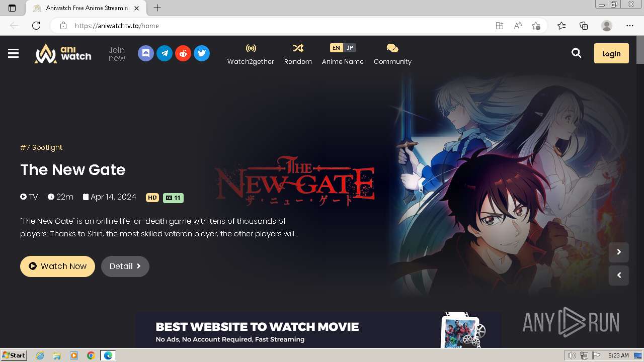Click the browser back button
Image resolution: width=644 pixels, height=362 pixels.
click(x=14, y=26)
